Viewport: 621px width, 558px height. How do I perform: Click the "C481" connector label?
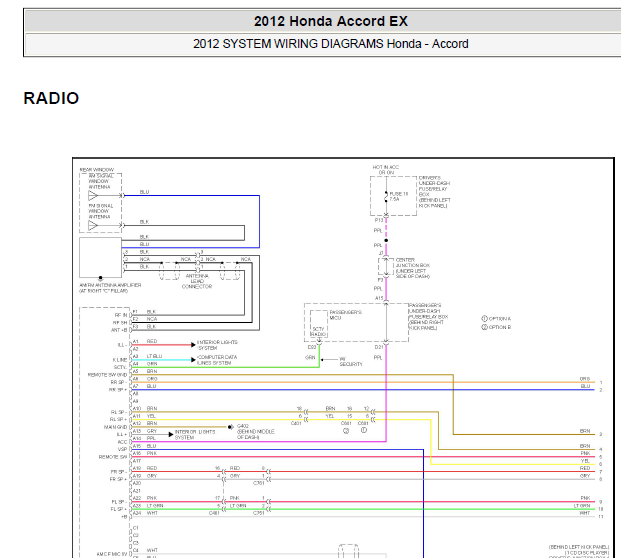214,513
